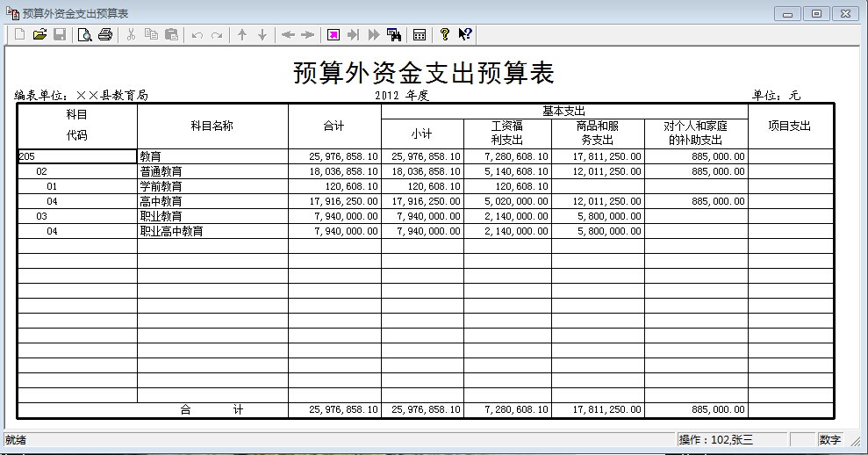This screenshot has height=455, width=868.
Task: Activate the context help cursor icon
Action: (x=466, y=34)
